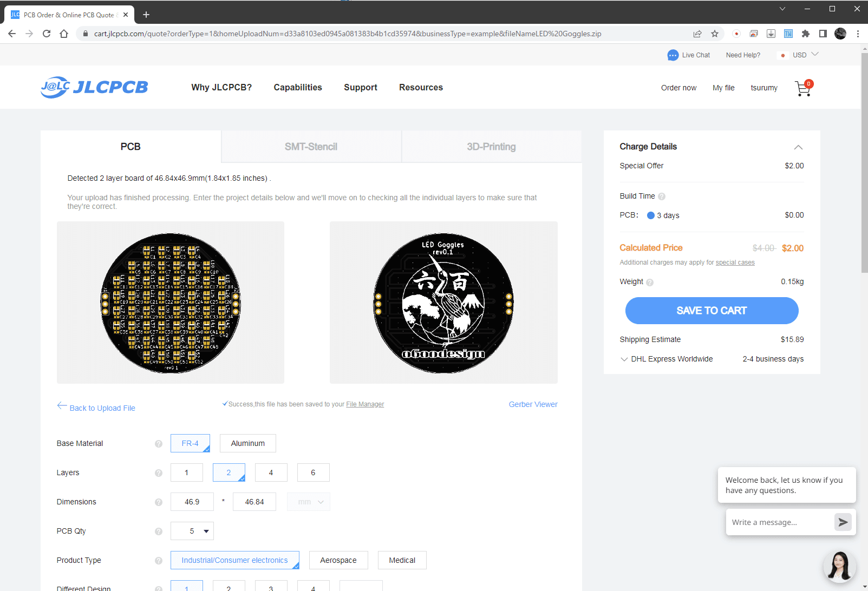Click PCB Qty help icon
The image size is (868, 591).
tap(159, 531)
